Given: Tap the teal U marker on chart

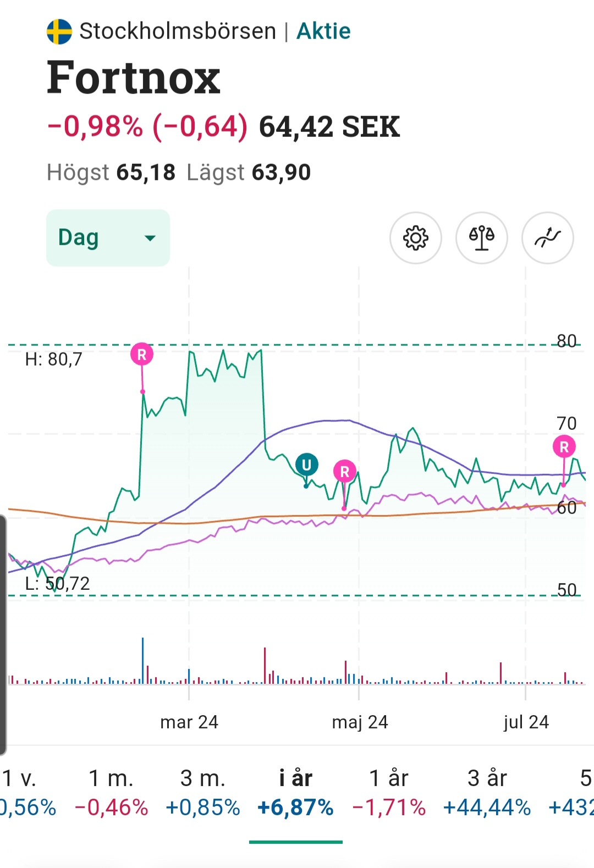Looking at the screenshot, I should [307, 465].
